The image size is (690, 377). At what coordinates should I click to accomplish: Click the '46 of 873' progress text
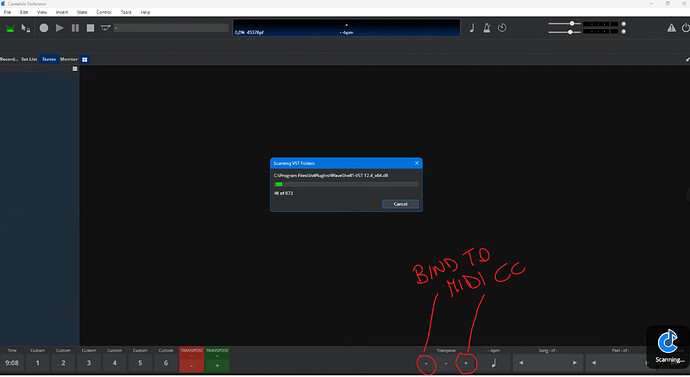pyautogui.click(x=283, y=193)
